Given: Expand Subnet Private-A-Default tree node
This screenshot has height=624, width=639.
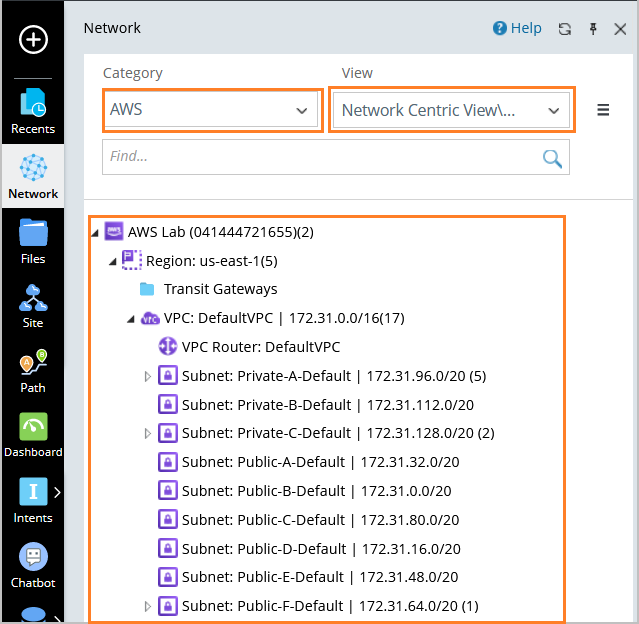Looking at the screenshot, I should point(148,377).
